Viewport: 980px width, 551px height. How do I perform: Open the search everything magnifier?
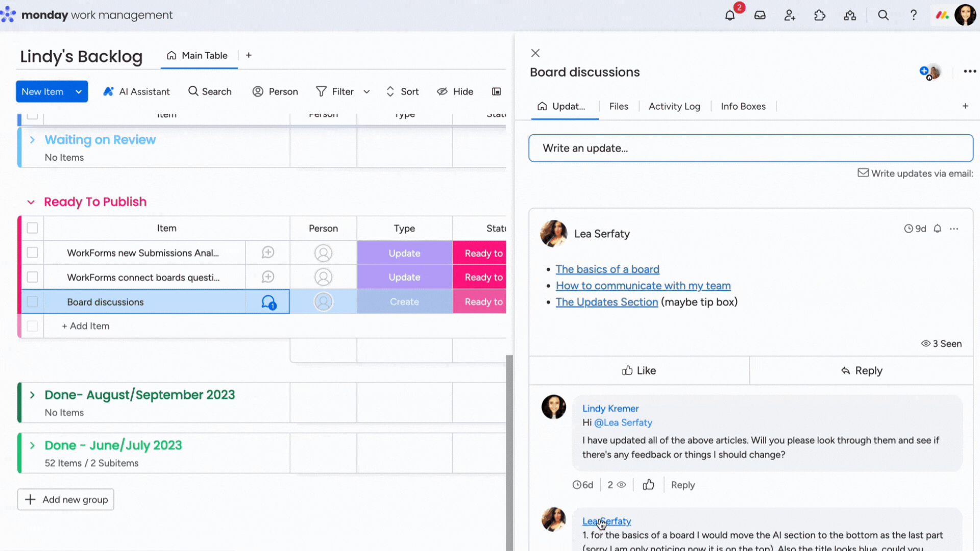click(884, 15)
